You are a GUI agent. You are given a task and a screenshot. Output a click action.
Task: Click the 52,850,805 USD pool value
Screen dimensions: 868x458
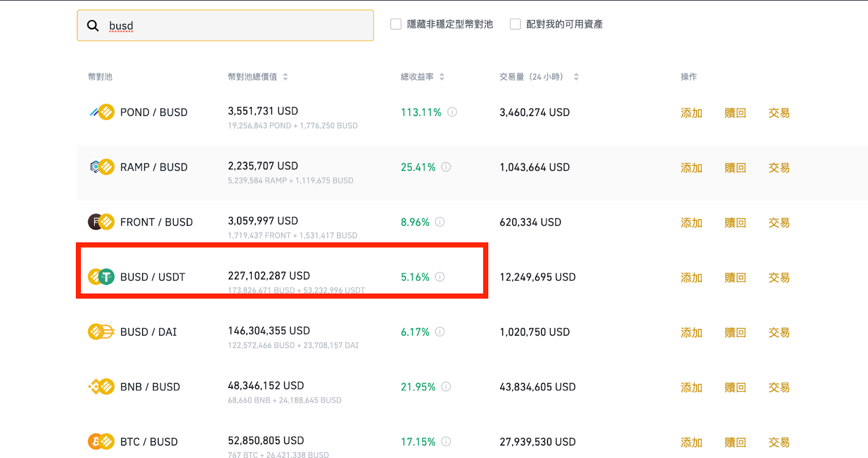[266, 440]
